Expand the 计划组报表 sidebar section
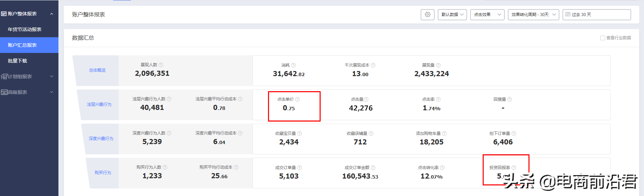The height and width of the screenshot is (196, 644). click(x=52, y=76)
